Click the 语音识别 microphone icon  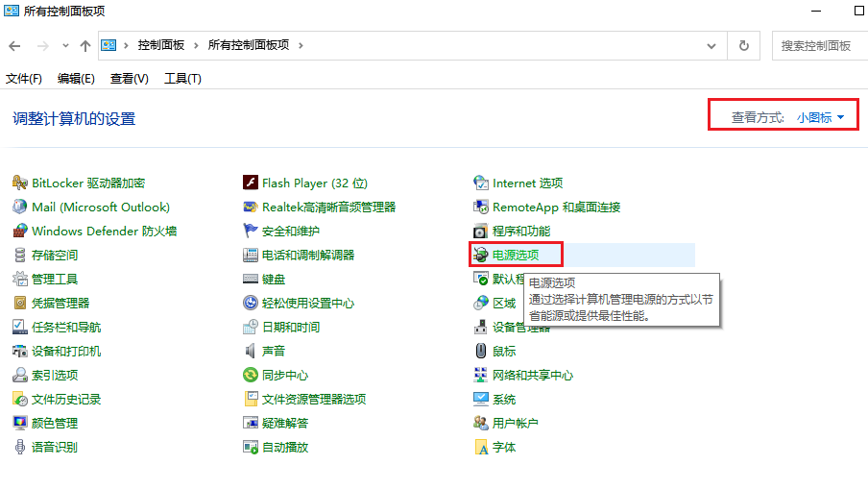coord(20,447)
